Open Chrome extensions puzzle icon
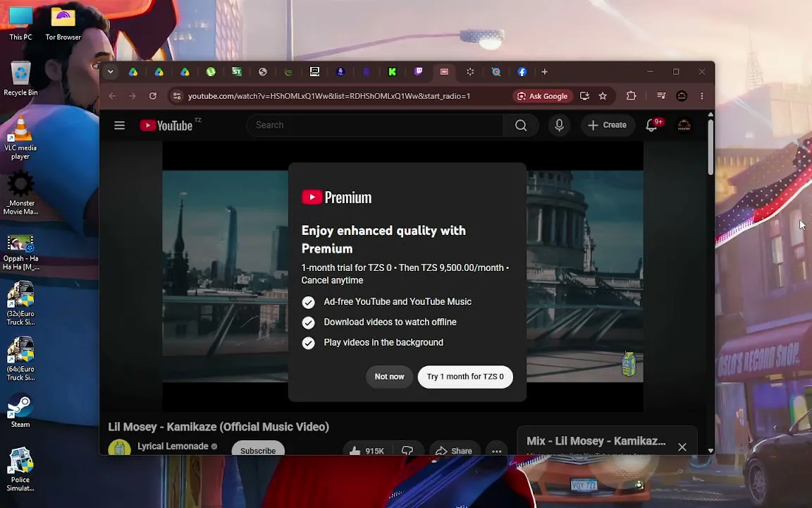Image resolution: width=812 pixels, height=508 pixels. click(x=631, y=96)
